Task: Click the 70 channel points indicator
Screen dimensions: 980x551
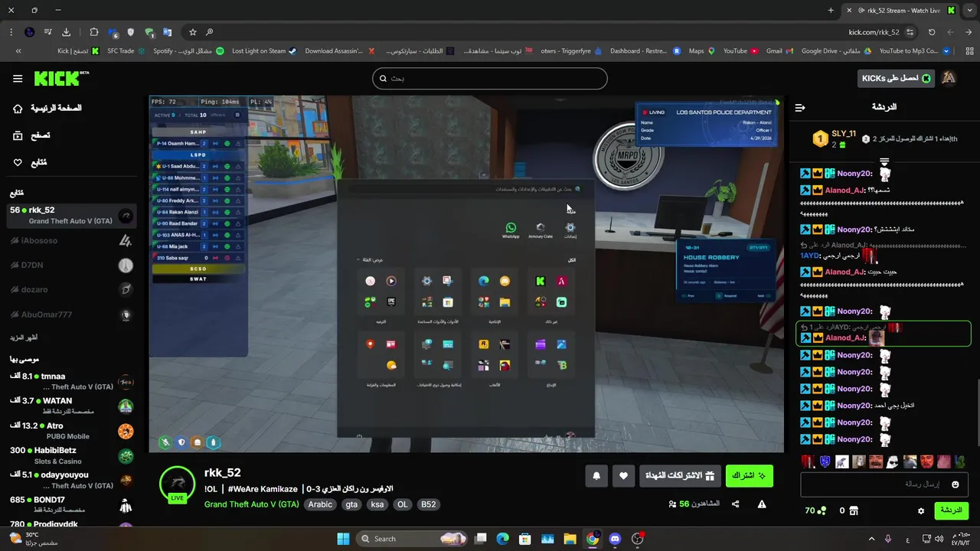Action: point(815,510)
